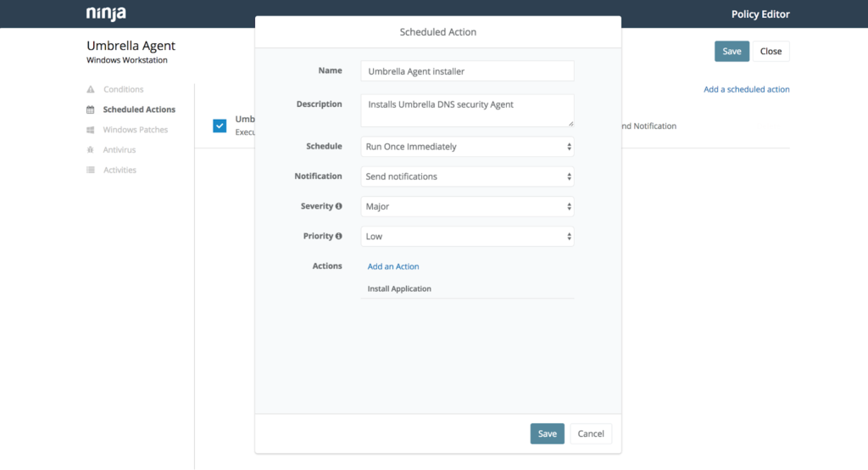
Task: Click the Conditions warning triangle icon
Action: (91, 89)
